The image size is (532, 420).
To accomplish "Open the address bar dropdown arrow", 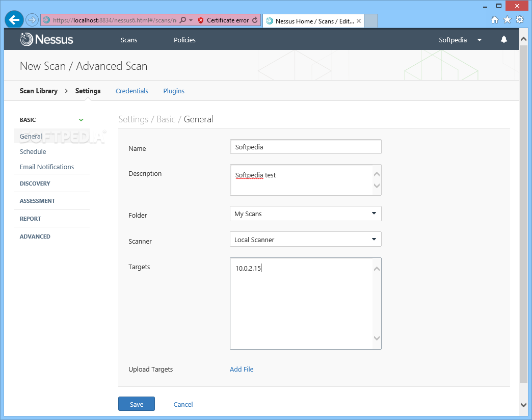I will click(x=191, y=20).
